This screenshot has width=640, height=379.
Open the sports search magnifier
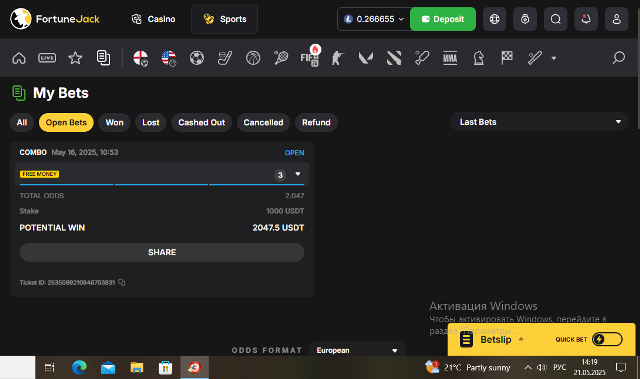pyautogui.click(x=619, y=58)
